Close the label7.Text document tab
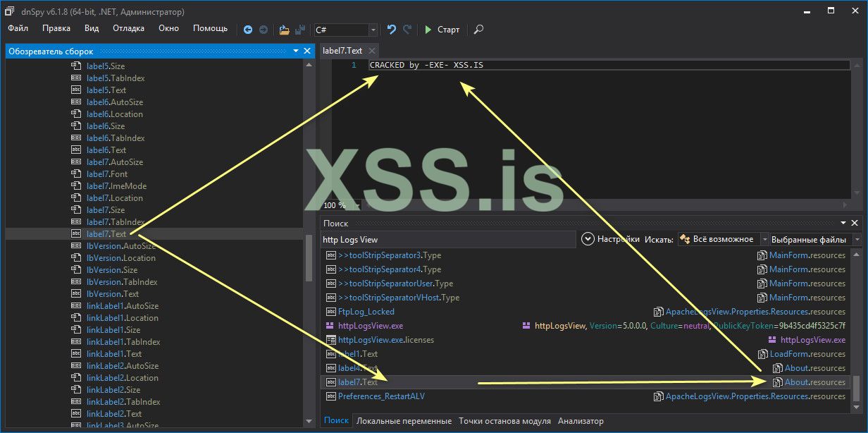The width and height of the screenshot is (868, 433). click(x=371, y=51)
